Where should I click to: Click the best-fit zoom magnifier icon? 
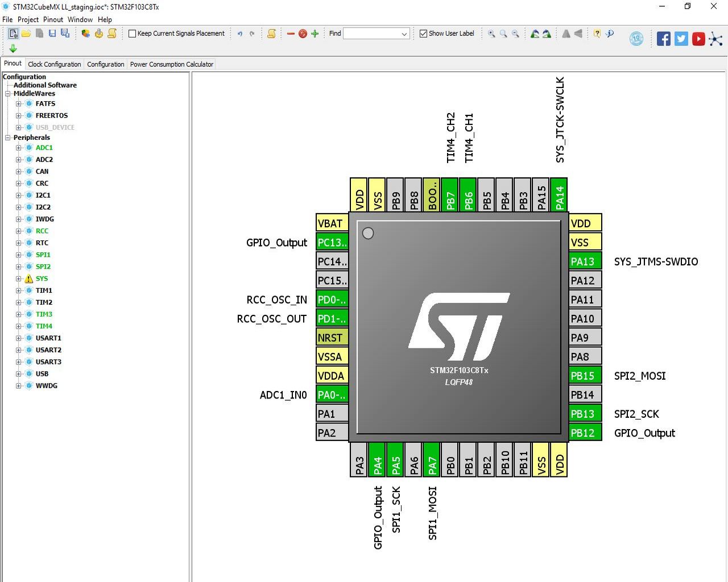point(503,34)
